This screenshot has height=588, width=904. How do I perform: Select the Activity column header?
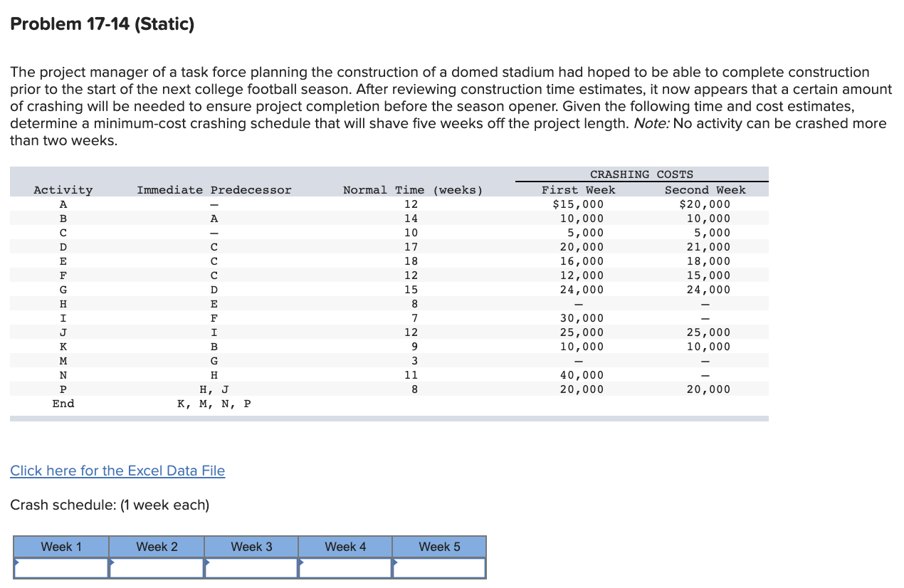click(63, 189)
